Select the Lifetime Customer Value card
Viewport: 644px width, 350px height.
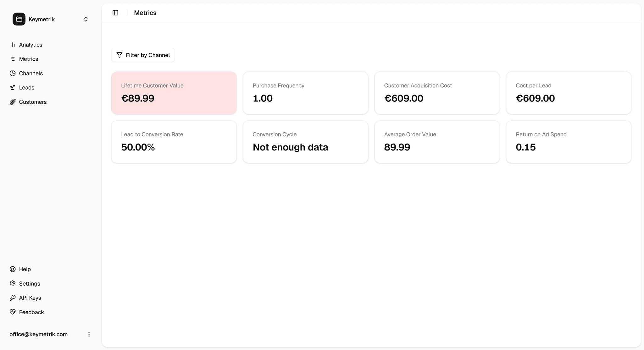tap(174, 93)
